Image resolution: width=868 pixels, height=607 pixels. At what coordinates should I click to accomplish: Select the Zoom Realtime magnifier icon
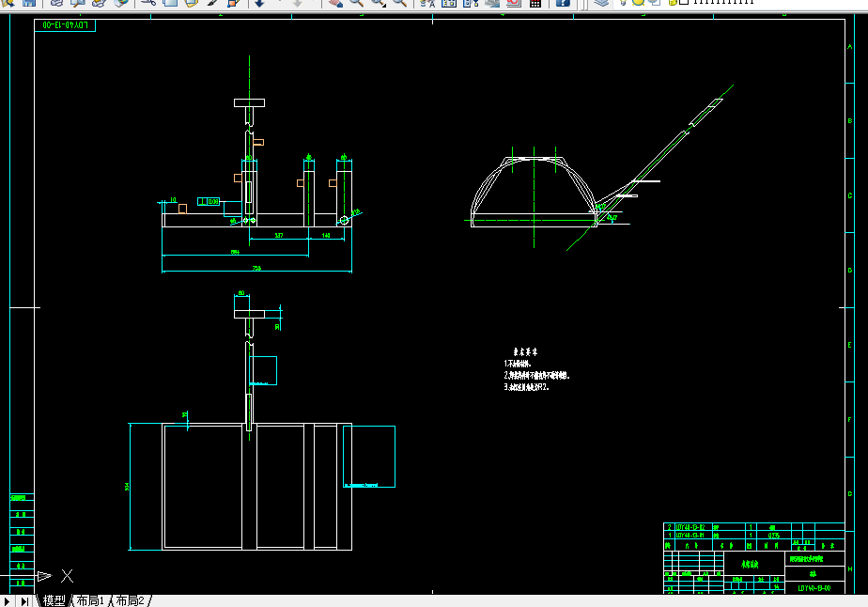point(357,3)
